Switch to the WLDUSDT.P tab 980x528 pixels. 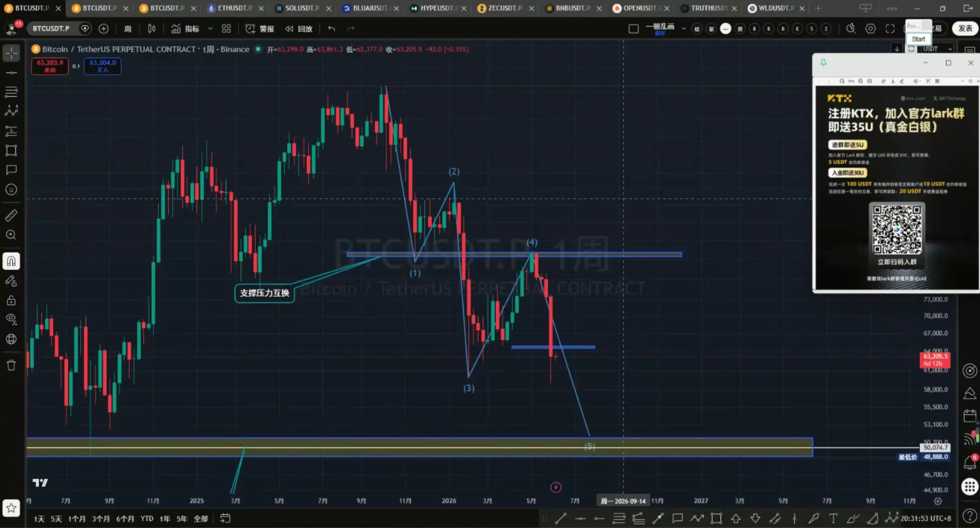[x=776, y=8]
